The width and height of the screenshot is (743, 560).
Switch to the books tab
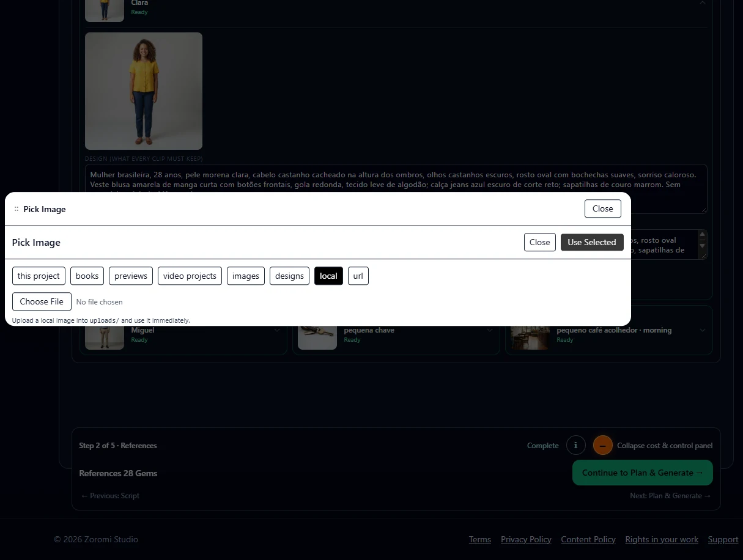point(87,276)
